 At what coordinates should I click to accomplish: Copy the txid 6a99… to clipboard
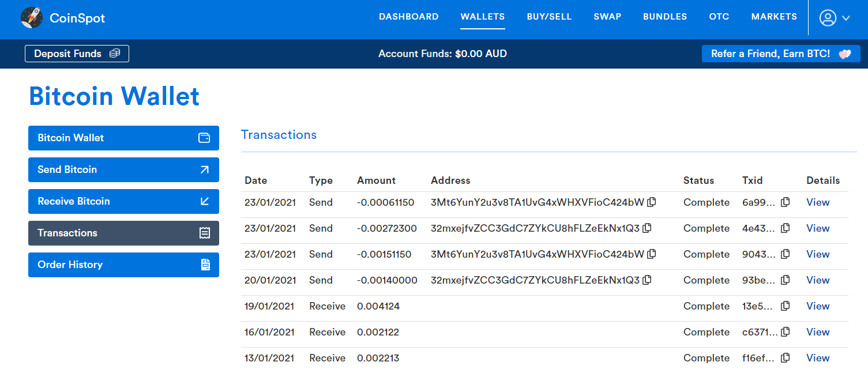785,202
